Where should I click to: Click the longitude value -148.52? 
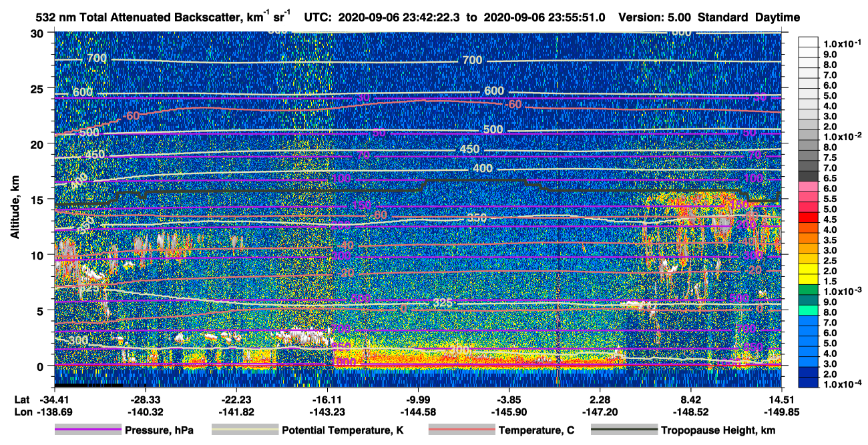pyautogui.click(x=691, y=412)
